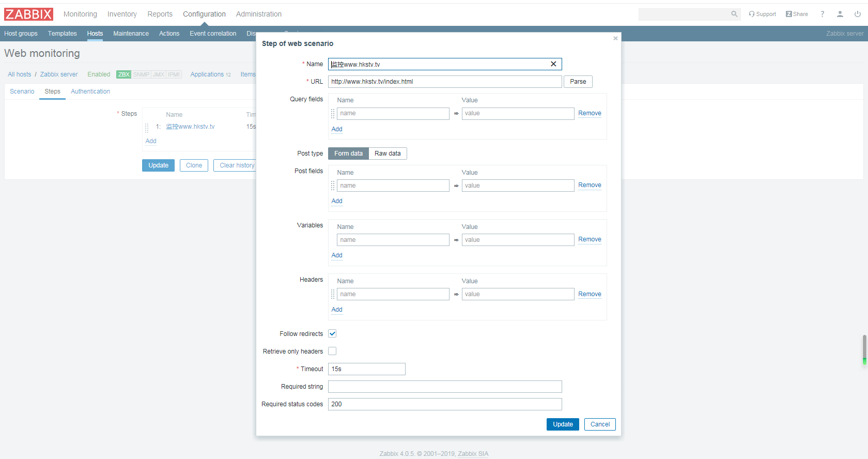Select Form data post type
Viewport: 868px width, 459px height.
(348, 154)
